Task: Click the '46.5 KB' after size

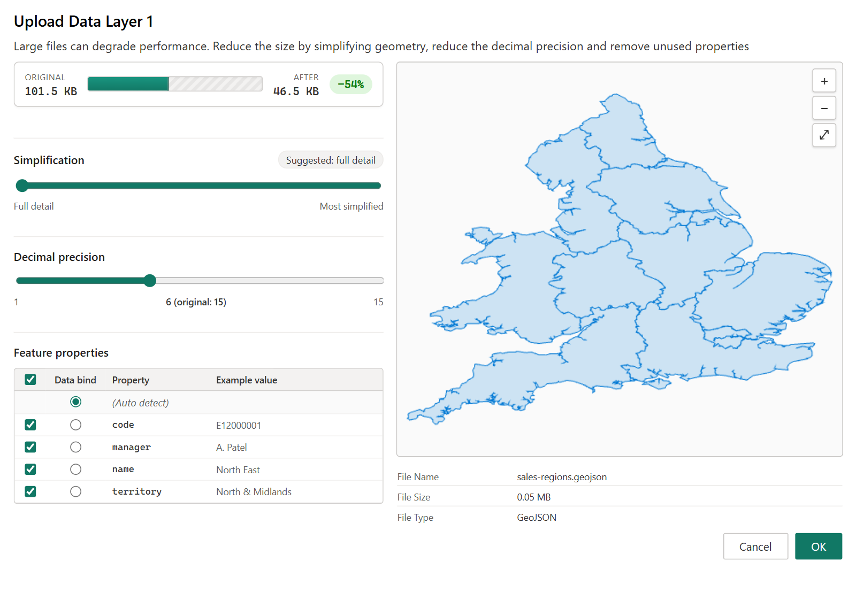Action: click(296, 91)
